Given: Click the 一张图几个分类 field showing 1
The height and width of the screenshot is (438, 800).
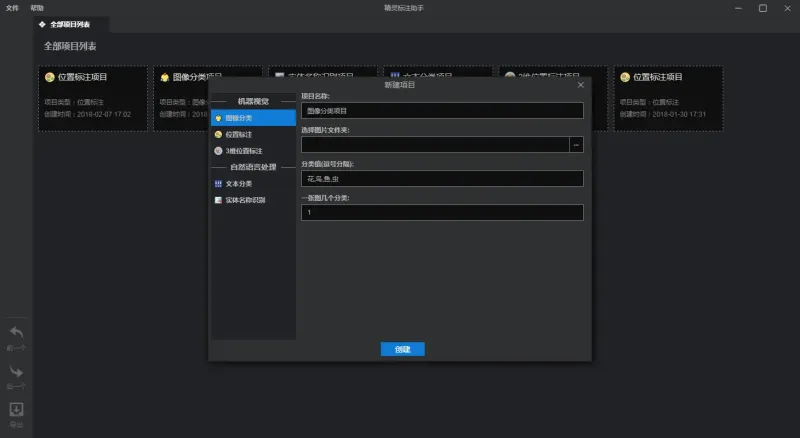Looking at the screenshot, I should [x=442, y=212].
